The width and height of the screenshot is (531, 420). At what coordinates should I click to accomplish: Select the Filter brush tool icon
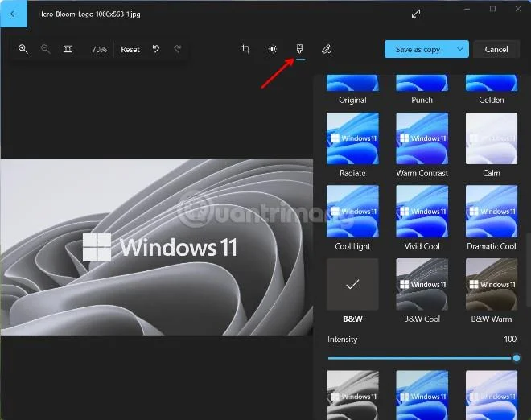(x=299, y=49)
